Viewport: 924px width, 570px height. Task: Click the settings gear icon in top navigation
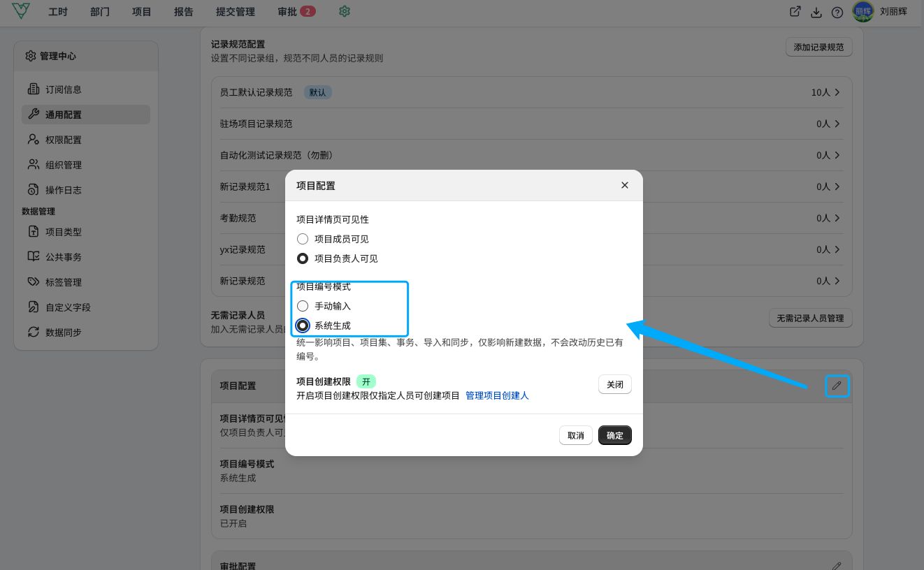pyautogui.click(x=344, y=12)
